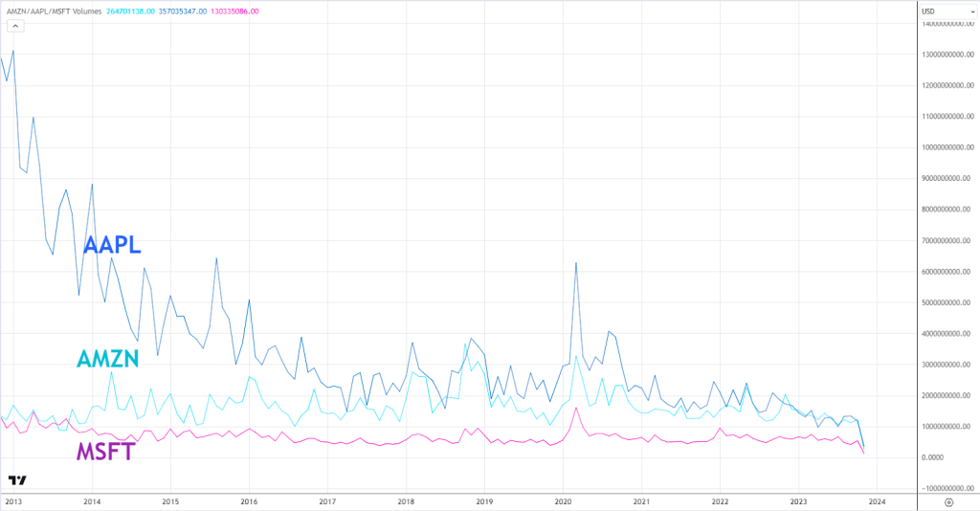Click the 2016 label on time axis

249,501
